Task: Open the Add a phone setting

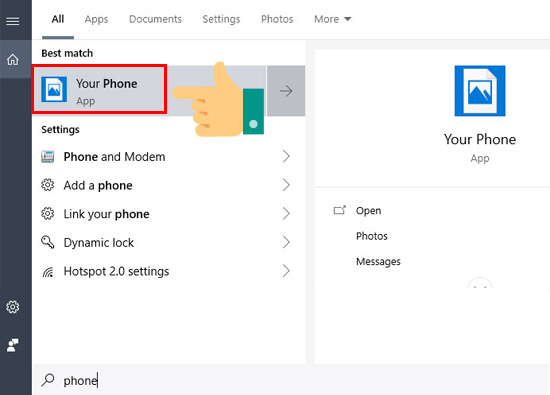Action: pos(168,185)
